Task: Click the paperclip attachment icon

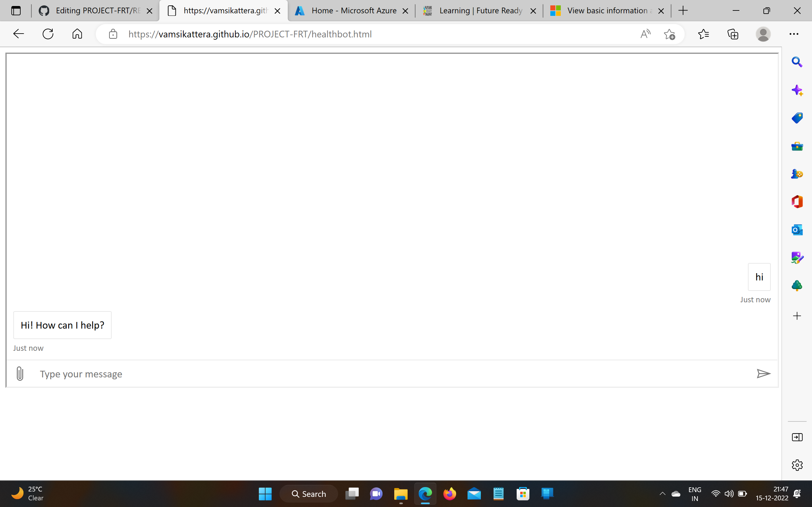Action: (x=20, y=374)
